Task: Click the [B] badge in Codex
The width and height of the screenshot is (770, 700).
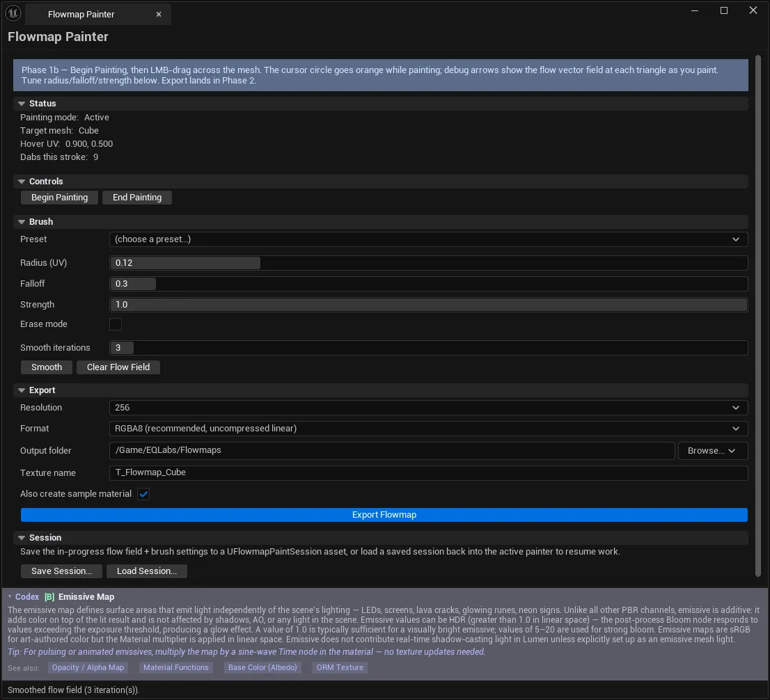Action: pyautogui.click(x=49, y=597)
